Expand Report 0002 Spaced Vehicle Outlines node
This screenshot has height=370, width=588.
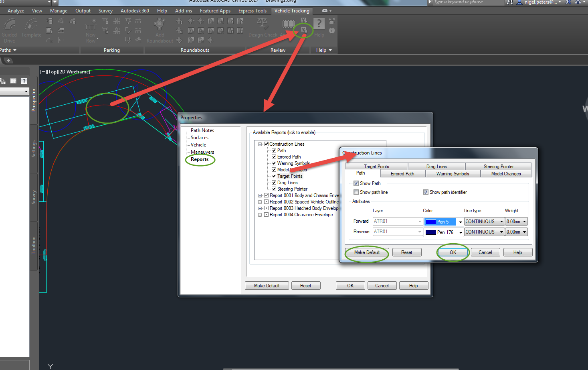pyautogui.click(x=260, y=202)
